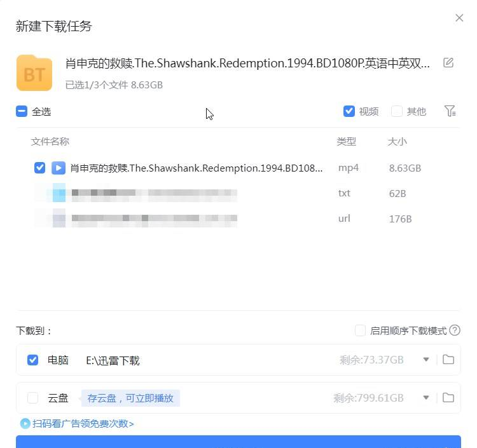The height and width of the screenshot is (448, 477).
Task: Click the edit task name pencil icon
Action: coord(448,63)
